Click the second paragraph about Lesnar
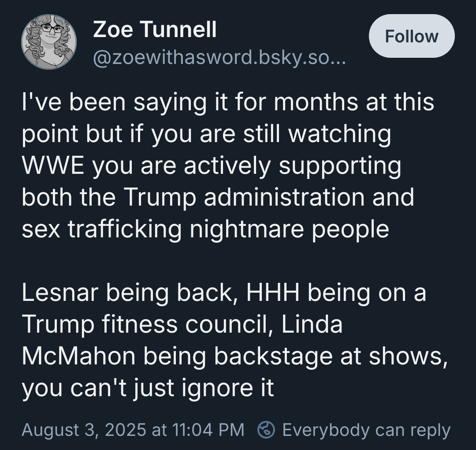 click(x=234, y=340)
